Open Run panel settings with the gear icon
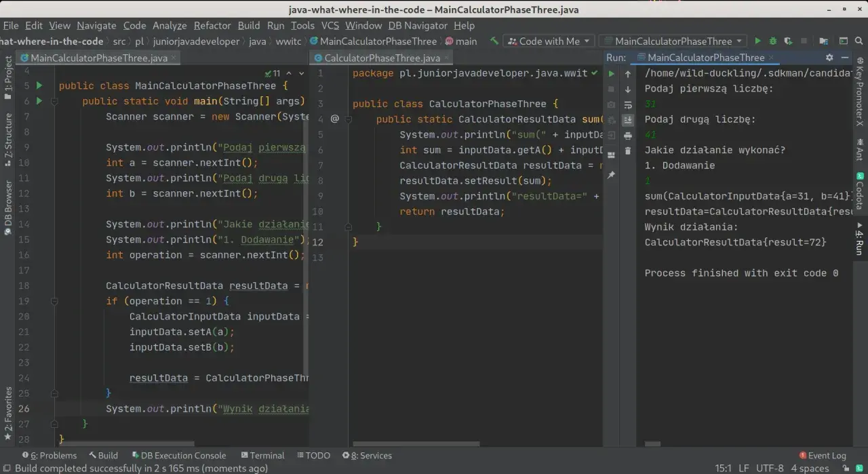868x474 pixels. coord(829,58)
